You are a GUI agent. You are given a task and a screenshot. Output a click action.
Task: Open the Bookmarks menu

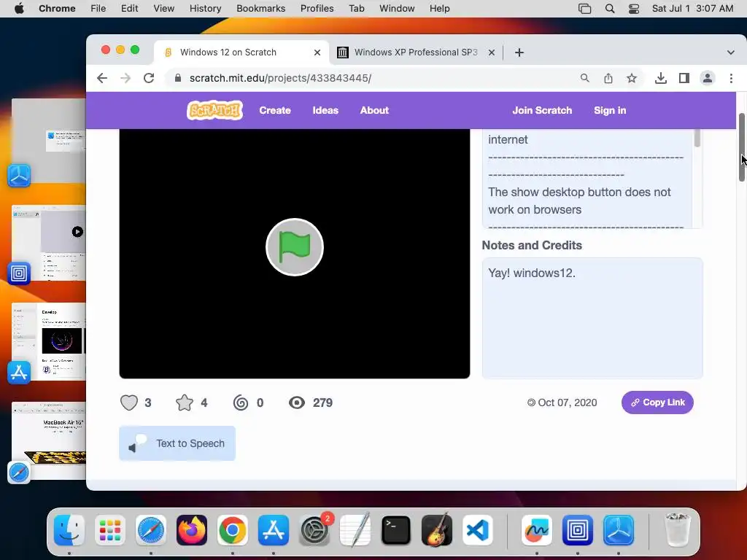(x=260, y=9)
